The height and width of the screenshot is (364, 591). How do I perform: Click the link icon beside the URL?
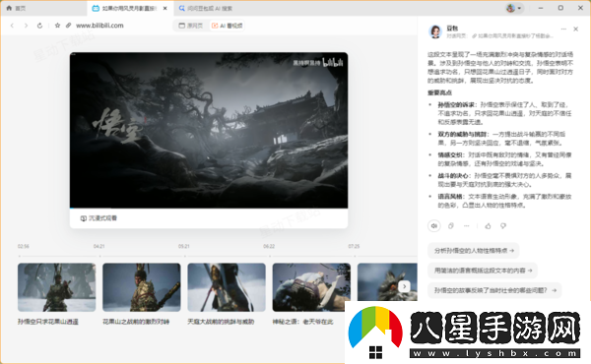coord(68,26)
